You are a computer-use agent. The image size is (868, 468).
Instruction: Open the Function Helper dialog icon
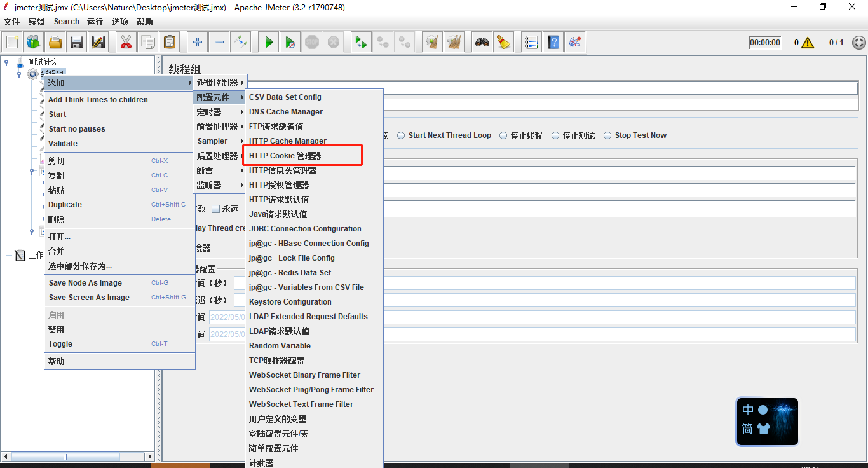[532, 43]
